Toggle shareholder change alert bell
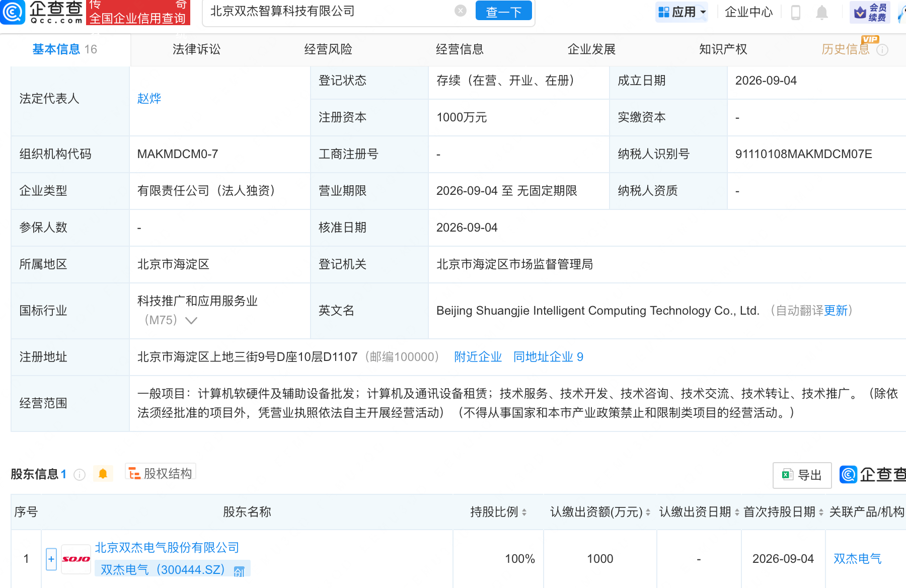 pos(103,474)
